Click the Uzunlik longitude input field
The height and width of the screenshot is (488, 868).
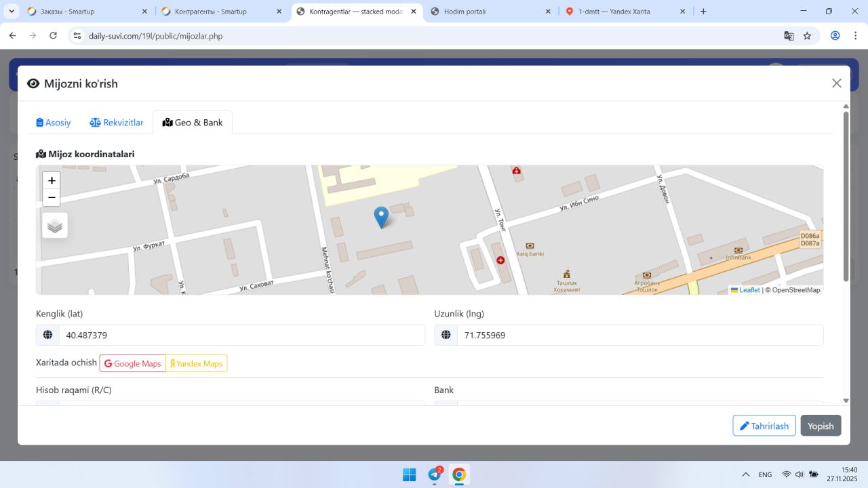(639, 335)
